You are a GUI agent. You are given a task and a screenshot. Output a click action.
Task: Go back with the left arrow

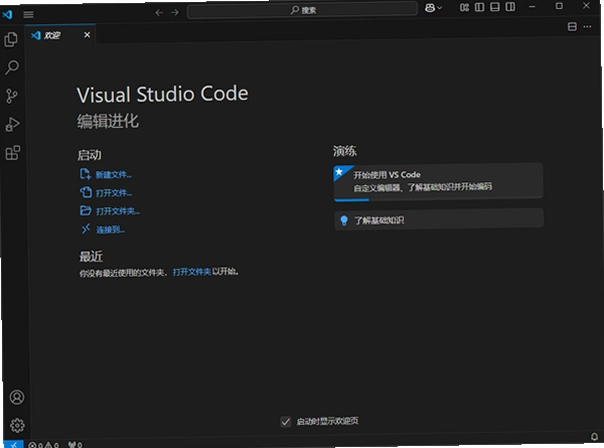pos(159,13)
